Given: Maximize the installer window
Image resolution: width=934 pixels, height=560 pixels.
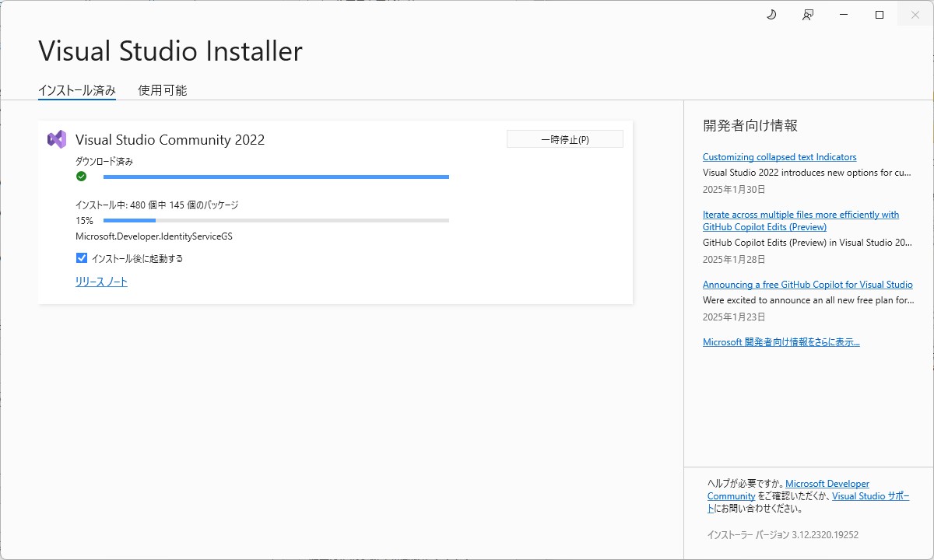Looking at the screenshot, I should point(880,15).
